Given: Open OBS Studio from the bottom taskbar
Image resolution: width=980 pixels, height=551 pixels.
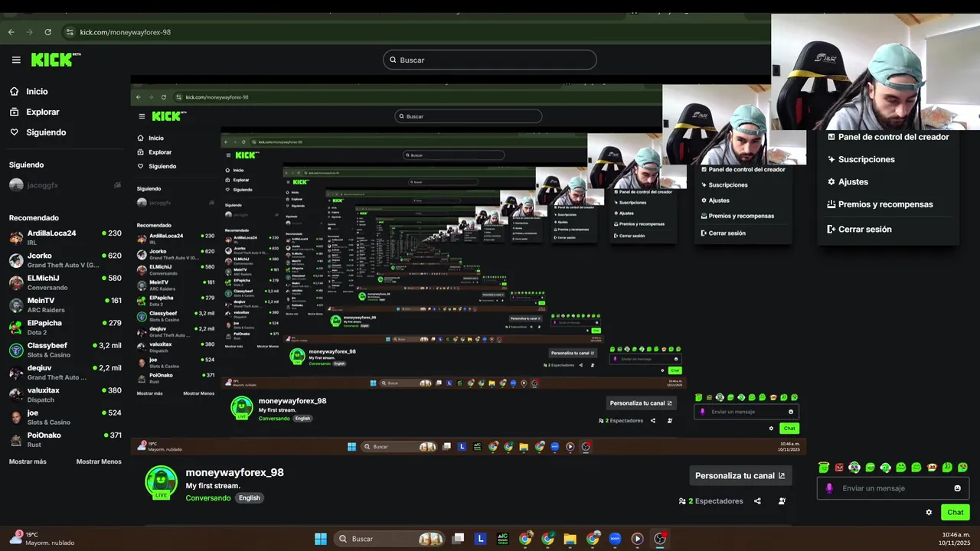Looking at the screenshot, I should [659, 539].
